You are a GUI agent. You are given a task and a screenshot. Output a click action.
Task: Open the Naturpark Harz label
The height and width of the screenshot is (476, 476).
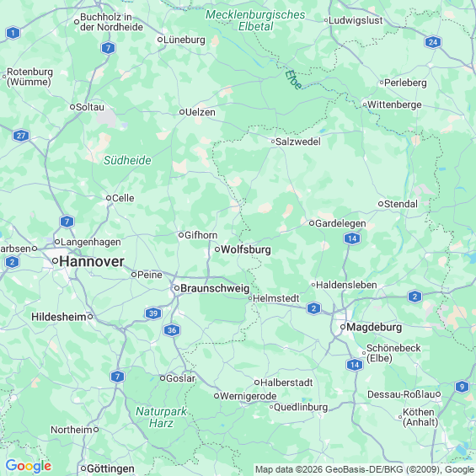(161, 417)
